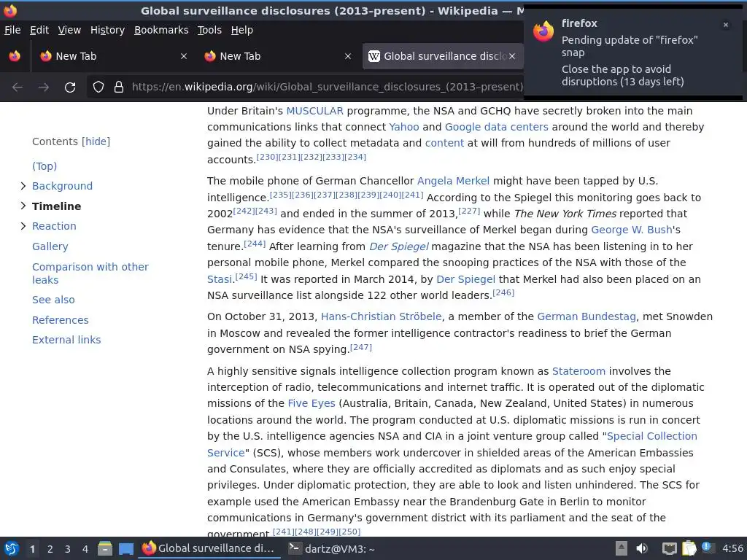Image resolution: width=747 pixels, height=560 pixels.
Task: Click the show desktop icon in the taskbar
Action: pyautogui.click(x=125, y=549)
